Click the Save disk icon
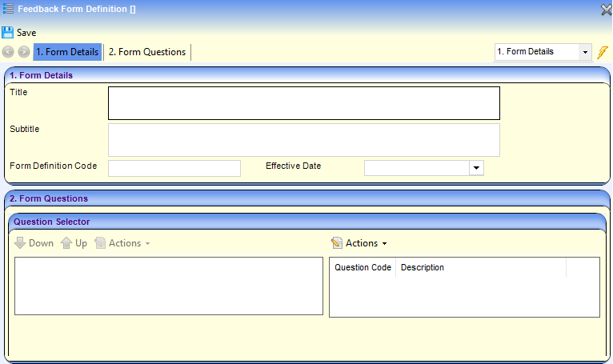This screenshot has height=364, width=613. pos(8,33)
